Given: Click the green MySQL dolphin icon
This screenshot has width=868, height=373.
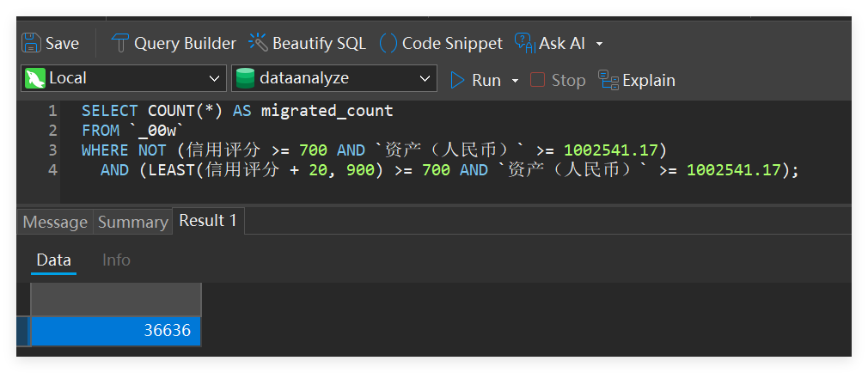Looking at the screenshot, I should coord(35,78).
